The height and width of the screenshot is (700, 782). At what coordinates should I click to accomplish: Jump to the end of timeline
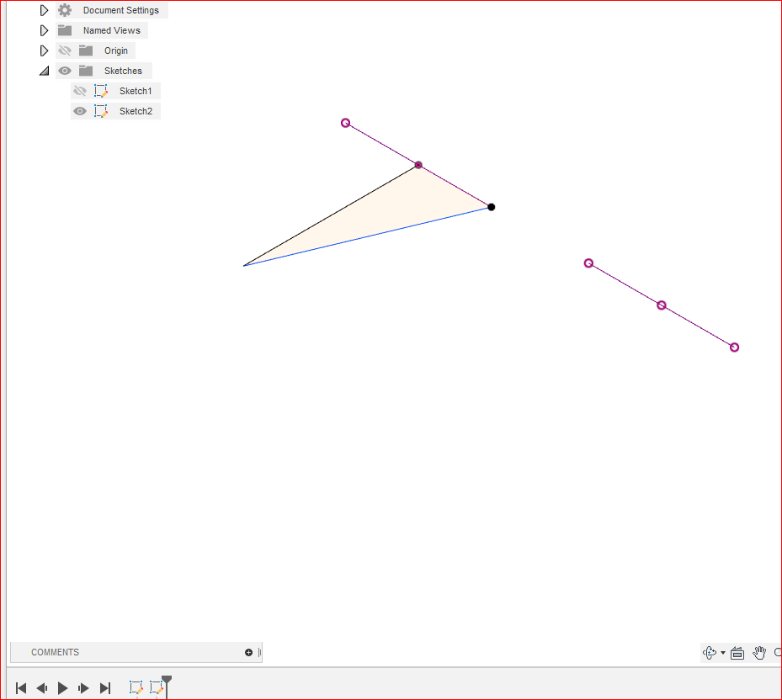click(x=105, y=688)
